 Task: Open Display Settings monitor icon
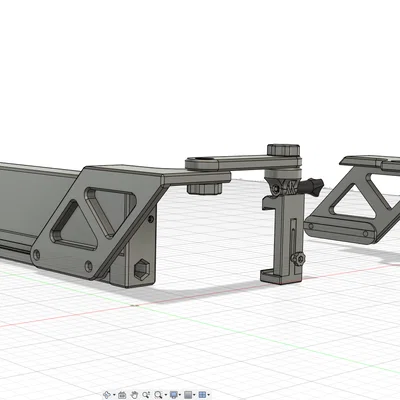point(174,395)
